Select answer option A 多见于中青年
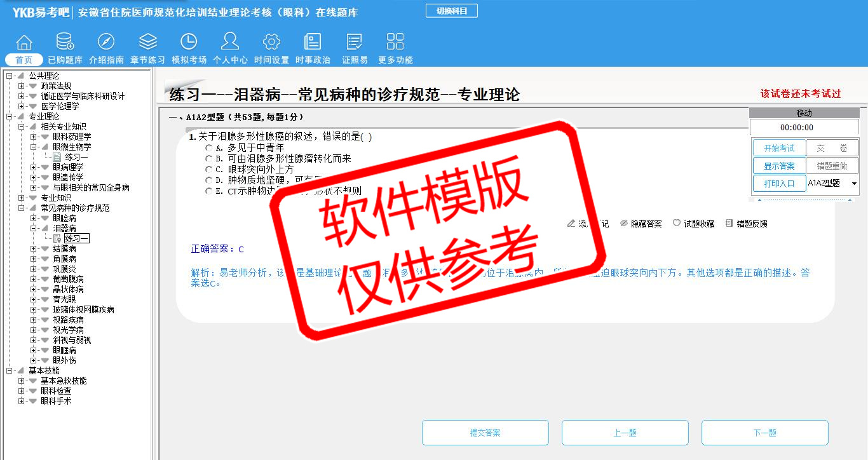The height and width of the screenshot is (460, 868). pyautogui.click(x=208, y=147)
